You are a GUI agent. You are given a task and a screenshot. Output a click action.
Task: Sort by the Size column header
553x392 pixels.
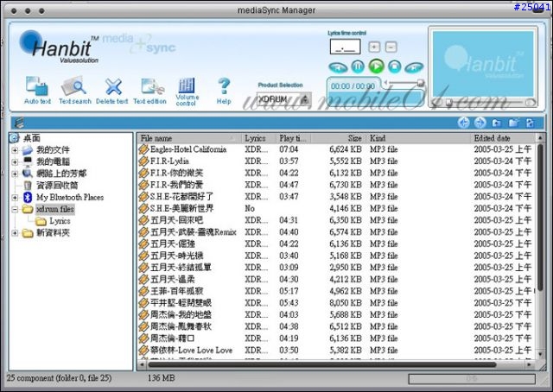click(339, 138)
